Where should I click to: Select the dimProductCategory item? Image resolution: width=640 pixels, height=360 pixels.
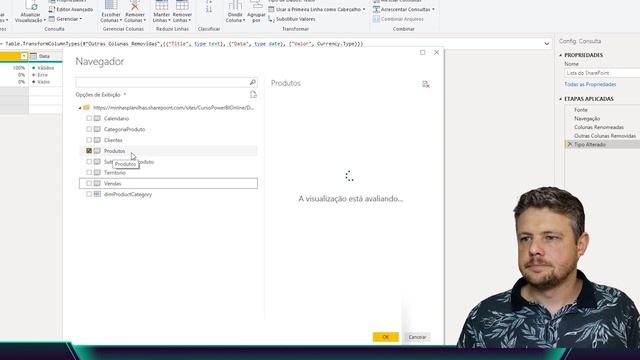pyautogui.click(x=128, y=194)
